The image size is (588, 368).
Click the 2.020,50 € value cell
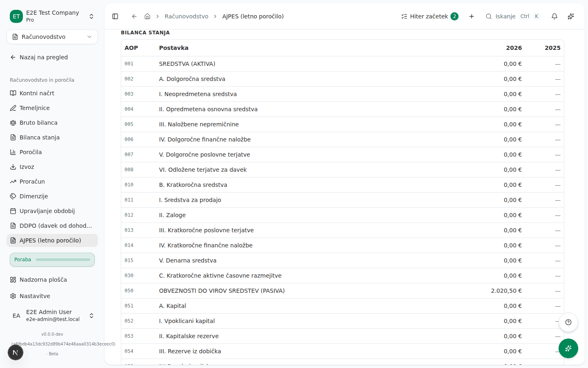(506, 291)
